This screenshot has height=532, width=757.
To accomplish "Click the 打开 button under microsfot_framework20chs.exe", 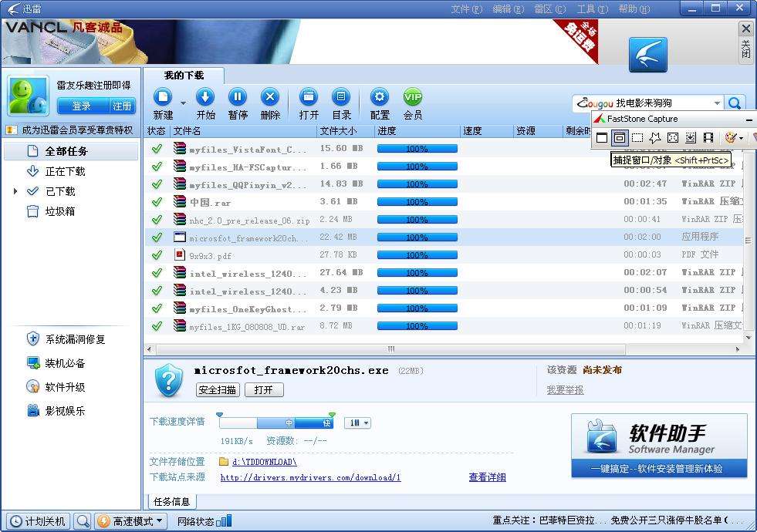I will tap(264, 389).
